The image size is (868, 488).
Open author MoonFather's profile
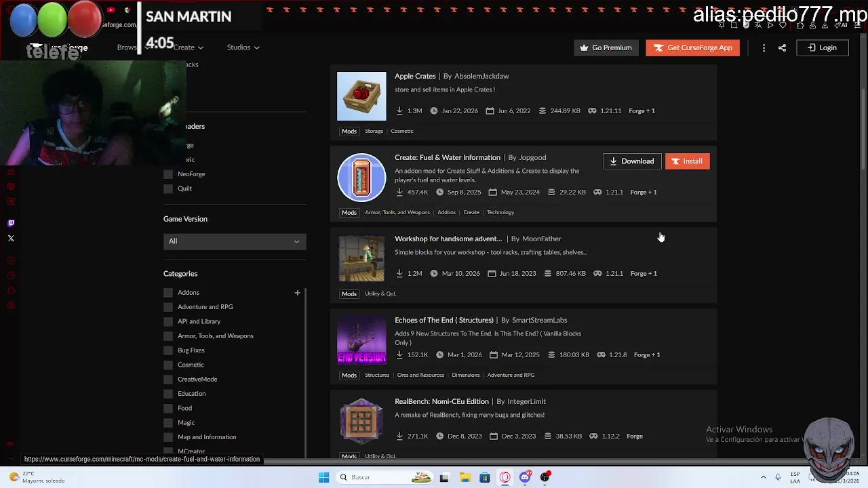coord(542,239)
